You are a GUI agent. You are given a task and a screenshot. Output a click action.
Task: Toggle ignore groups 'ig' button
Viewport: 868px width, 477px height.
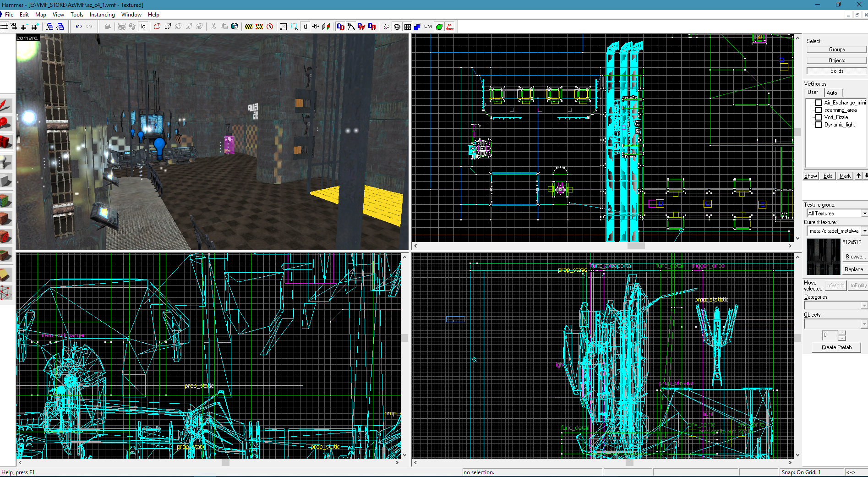coord(143,27)
